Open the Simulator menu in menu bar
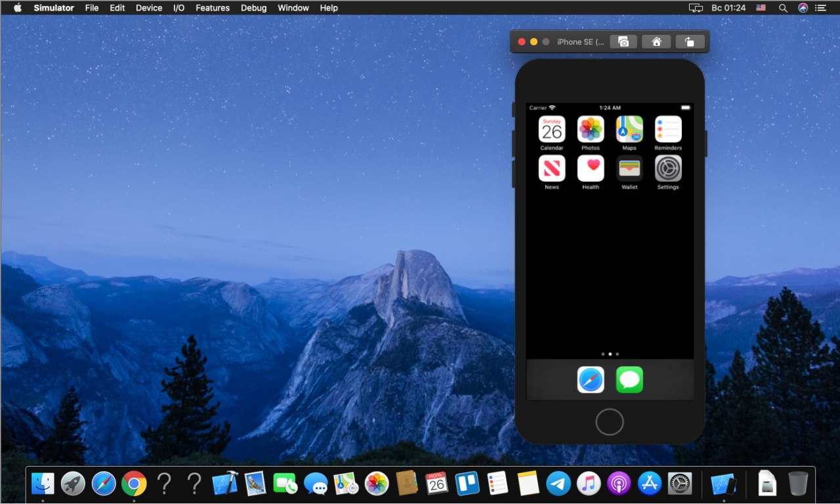This screenshot has width=840, height=504. point(54,8)
